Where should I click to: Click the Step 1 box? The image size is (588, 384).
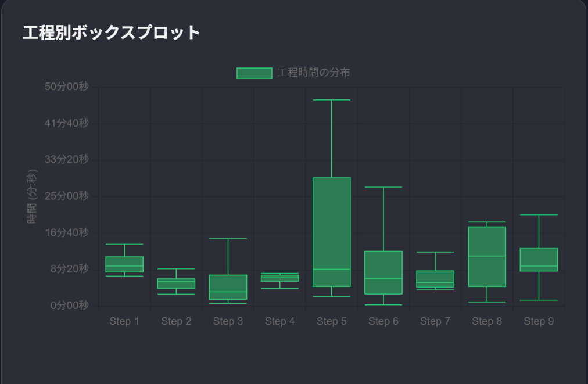[124, 264]
